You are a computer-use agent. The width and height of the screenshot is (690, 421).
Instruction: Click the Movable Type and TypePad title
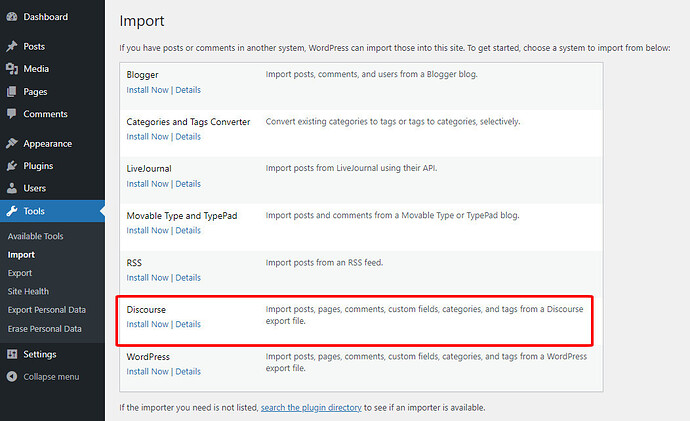coord(182,216)
